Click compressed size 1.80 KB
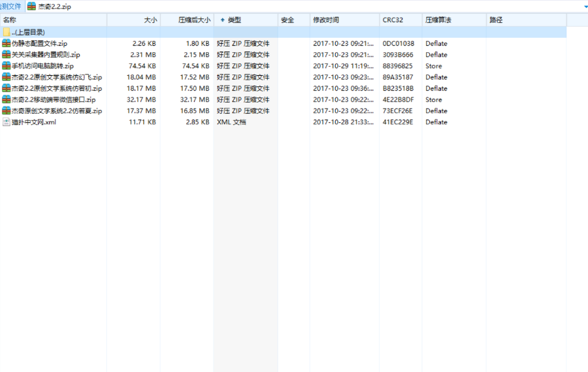 [x=197, y=44]
